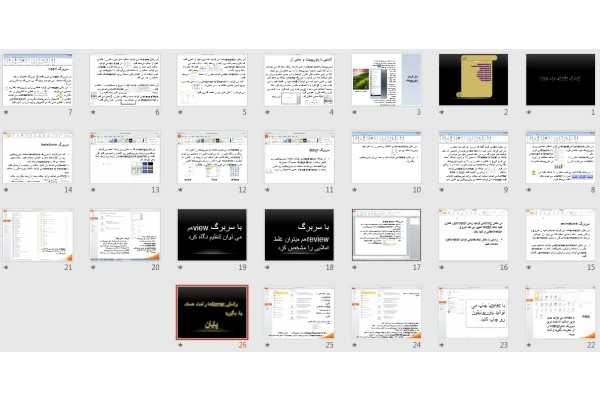Click the transition star icon under slide 11
The height and width of the screenshot is (400, 600).
tap(267, 190)
